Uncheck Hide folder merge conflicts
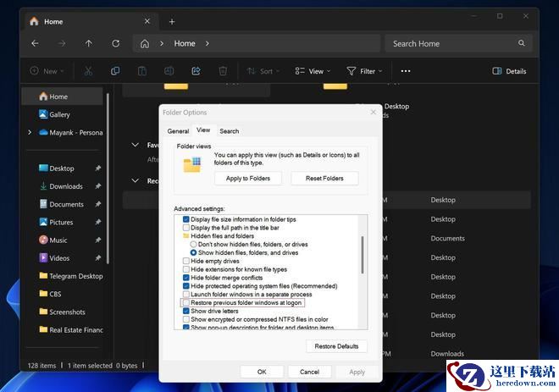Viewport: 559px width, 392px height. 185,278
